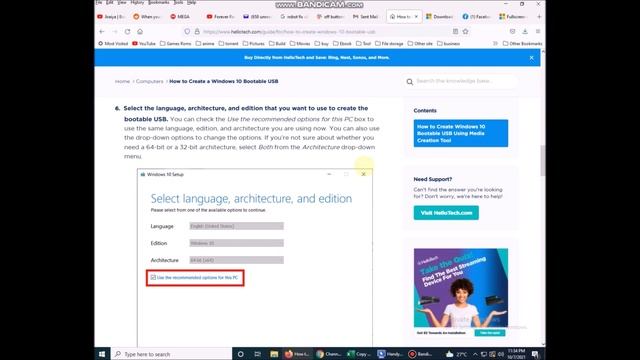Open the Help menu
This screenshot has width=640, height=360.
191,2
